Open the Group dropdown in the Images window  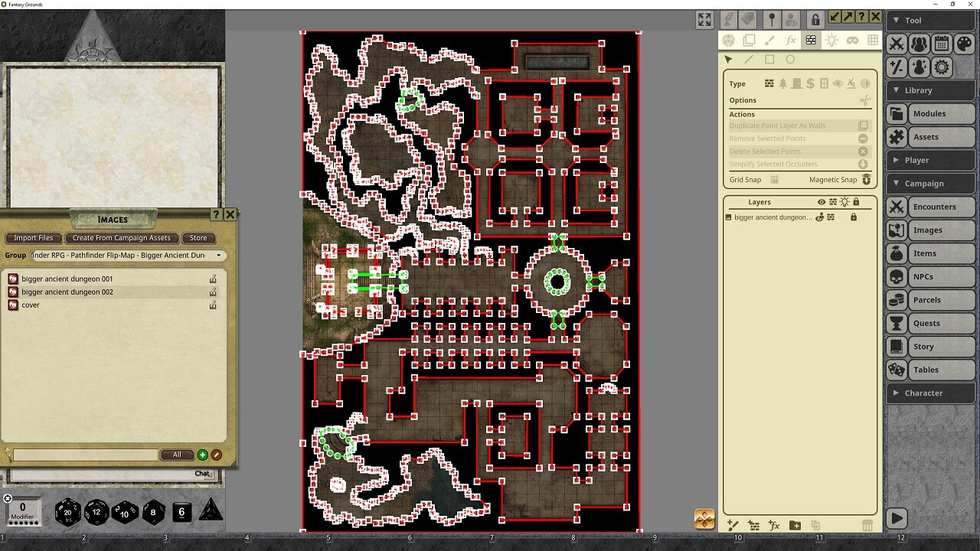(x=218, y=255)
